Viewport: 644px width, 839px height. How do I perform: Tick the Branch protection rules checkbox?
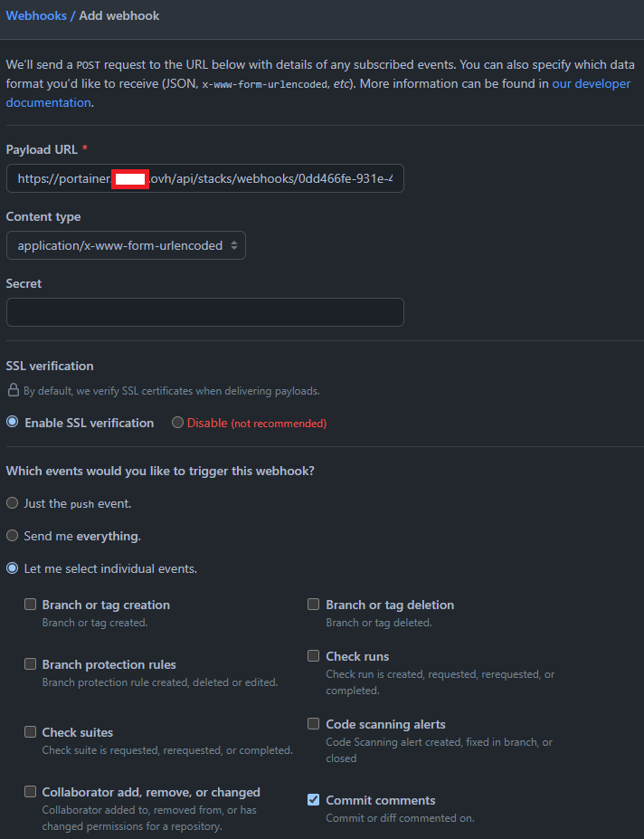(31, 664)
